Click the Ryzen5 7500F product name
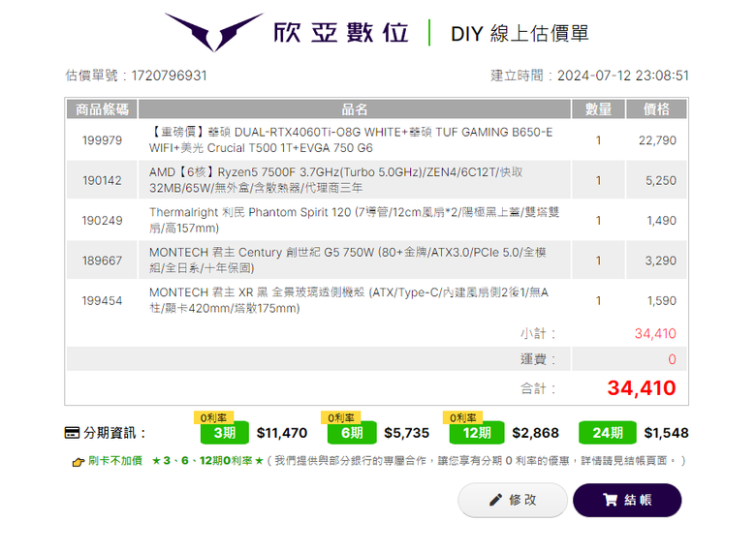Screen dimensions: 756x552 pyautogui.click(x=336, y=180)
